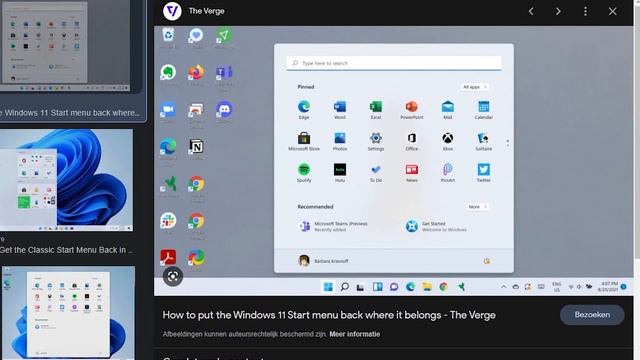Viewport: 640px width, 360px height.
Task: Click Xbox in the pinned apps
Action: (x=447, y=141)
